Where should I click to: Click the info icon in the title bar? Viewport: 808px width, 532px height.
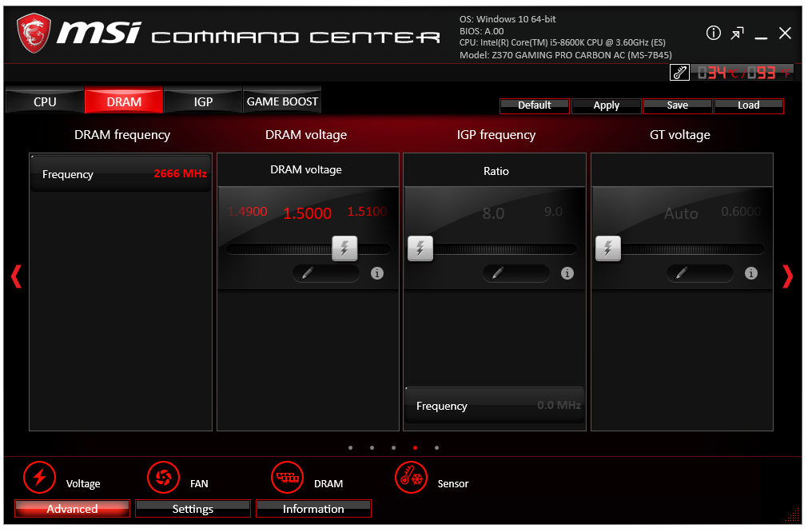click(713, 34)
